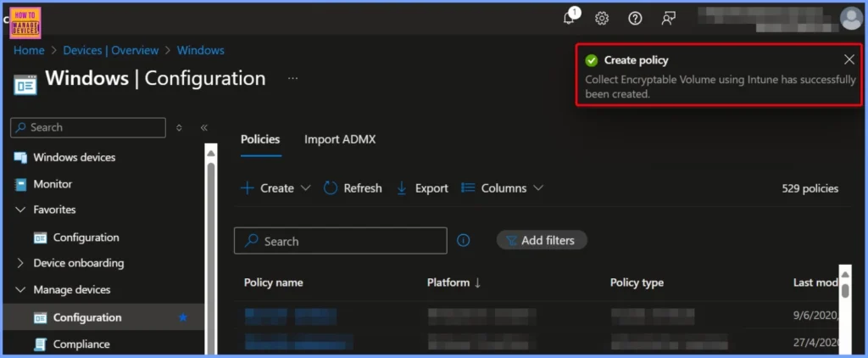Refresh the policies list
Screen dimensions: 868x358
pos(353,188)
